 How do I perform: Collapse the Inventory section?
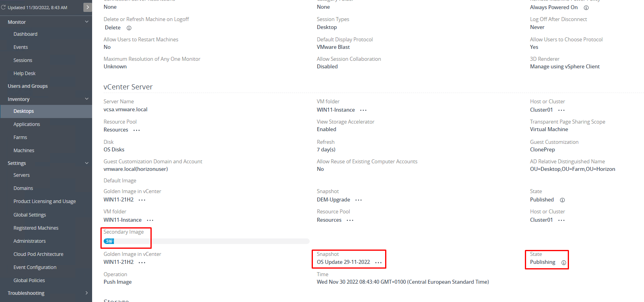pyautogui.click(x=87, y=99)
